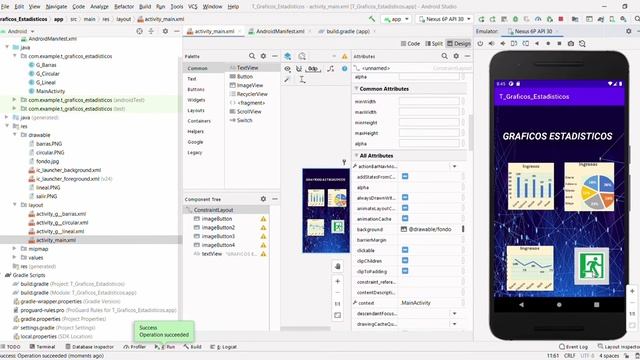Image resolution: width=640 pixels, height=360 pixels.
Task: Expand the values folder
Action: (x=15, y=258)
